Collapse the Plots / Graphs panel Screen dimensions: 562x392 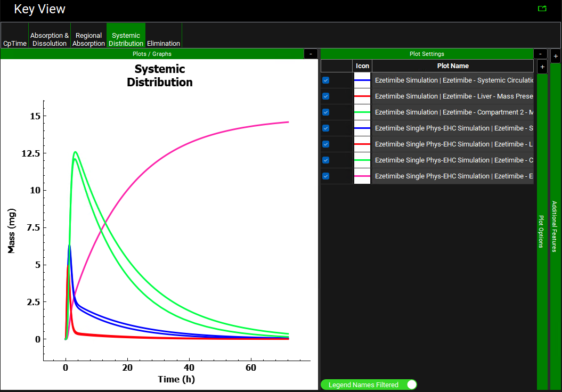coord(311,54)
